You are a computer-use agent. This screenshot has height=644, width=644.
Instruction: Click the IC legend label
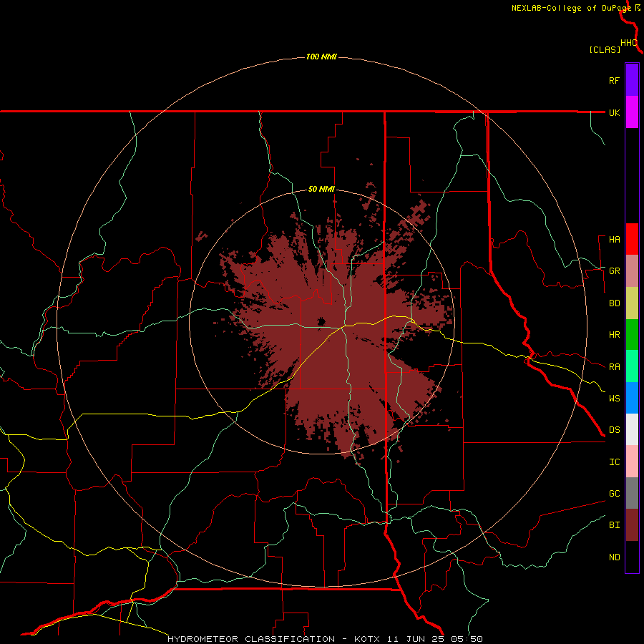pos(614,462)
